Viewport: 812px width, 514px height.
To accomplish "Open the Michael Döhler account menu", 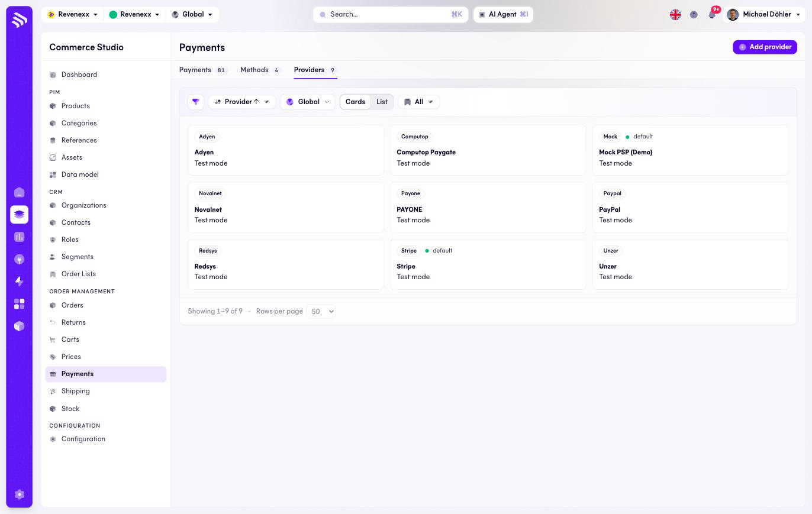I will [764, 14].
